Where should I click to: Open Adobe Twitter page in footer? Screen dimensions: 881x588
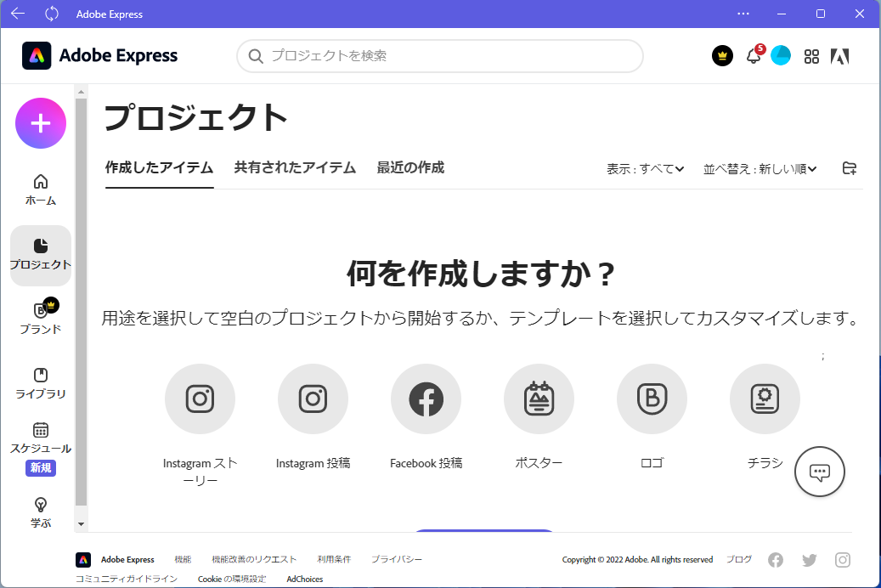809,560
